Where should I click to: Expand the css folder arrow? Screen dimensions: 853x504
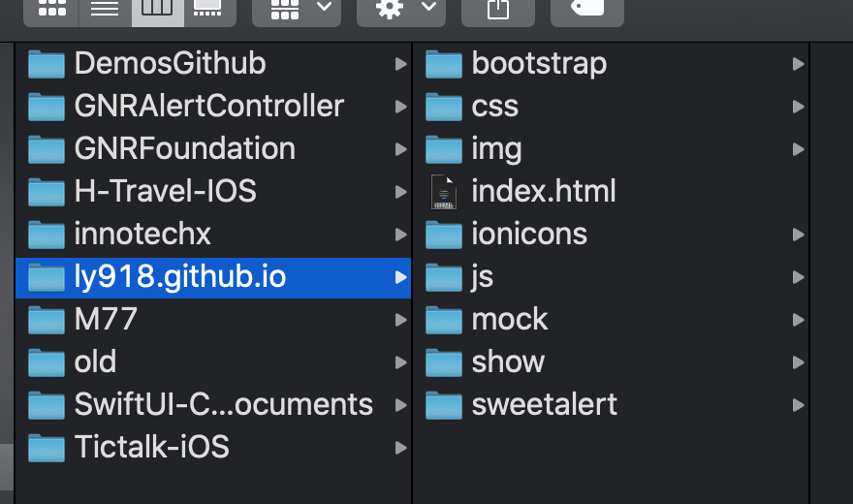tap(798, 107)
